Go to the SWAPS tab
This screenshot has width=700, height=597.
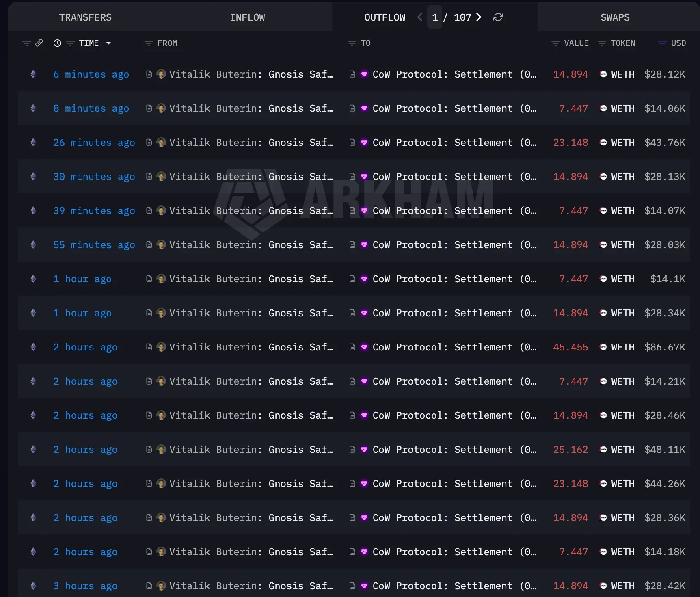pyautogui.click(x=615, y=17)
